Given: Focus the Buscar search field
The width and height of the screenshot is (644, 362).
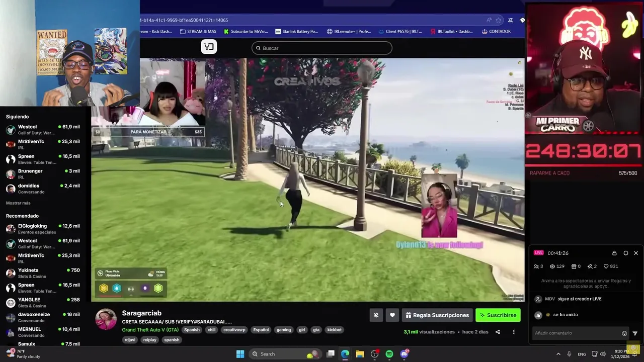Looking at the screenshot, I should (x=322, y=48).
